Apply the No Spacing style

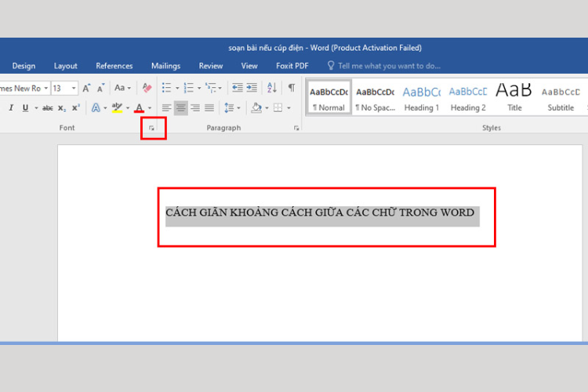pyautogui.click(x=376, y=97)
